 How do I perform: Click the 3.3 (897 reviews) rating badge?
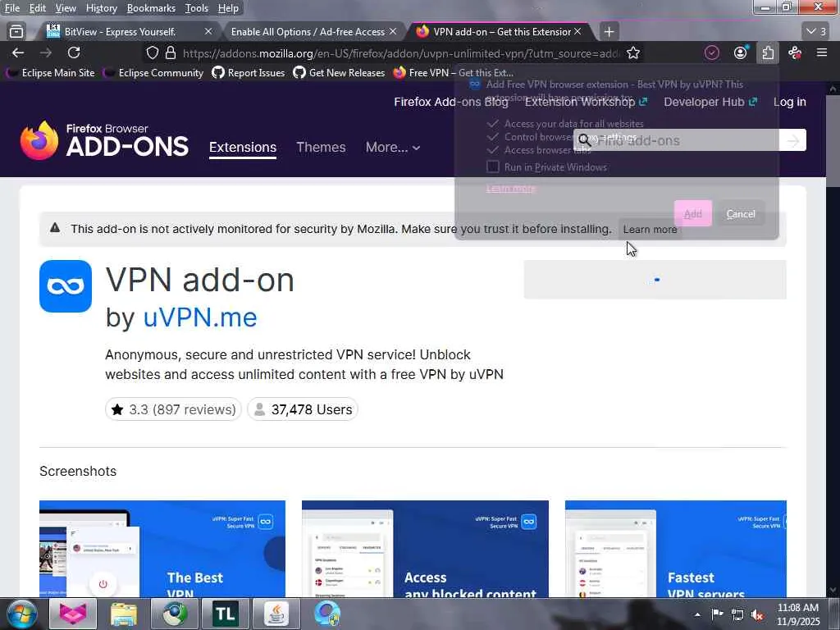click(173, 409)
